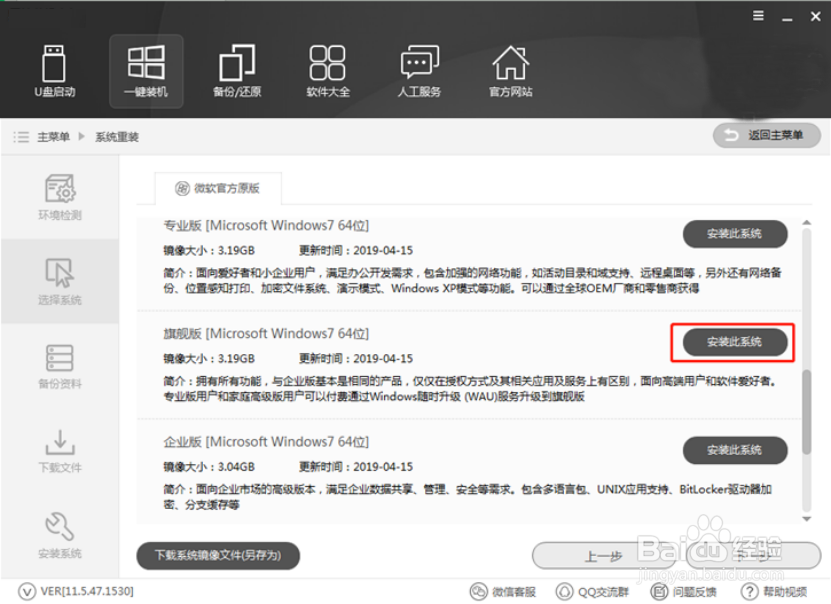Image resolution: width=831 pixels, height=604 pixels.
Task: Install the 企业版 Windows7 64位 system
Action: [x=735, y=450]
